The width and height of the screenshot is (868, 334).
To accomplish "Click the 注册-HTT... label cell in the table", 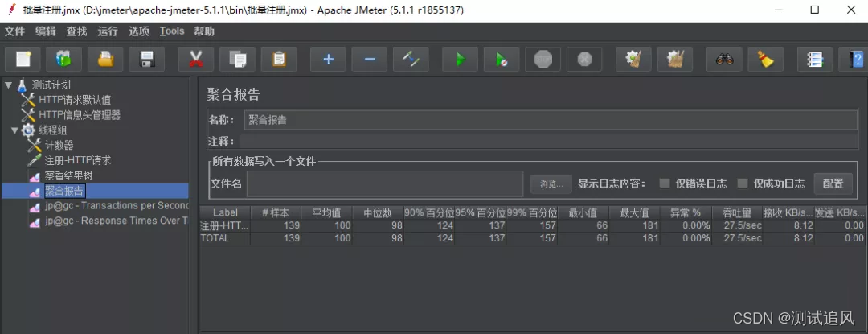I will point(225,225).
